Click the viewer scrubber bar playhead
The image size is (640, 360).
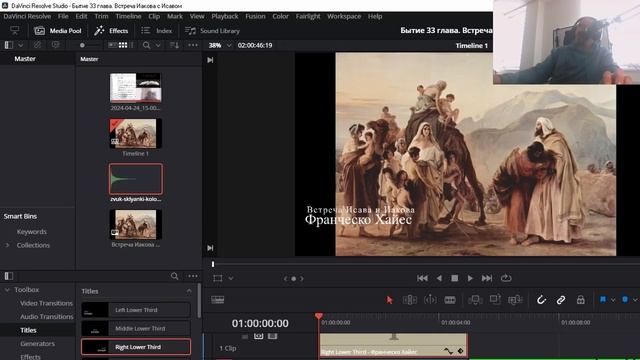click(x=213, y=264)
